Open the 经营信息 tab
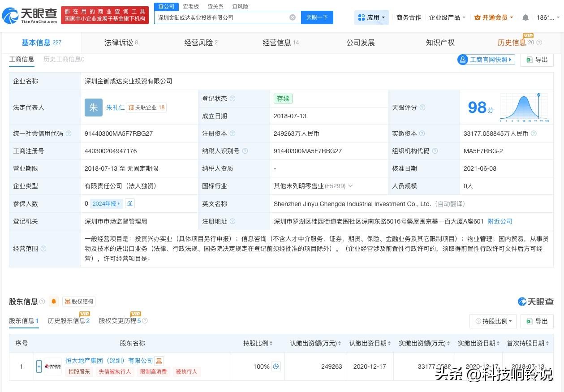This screenshot has height=392, width=564. coord(280,43)
